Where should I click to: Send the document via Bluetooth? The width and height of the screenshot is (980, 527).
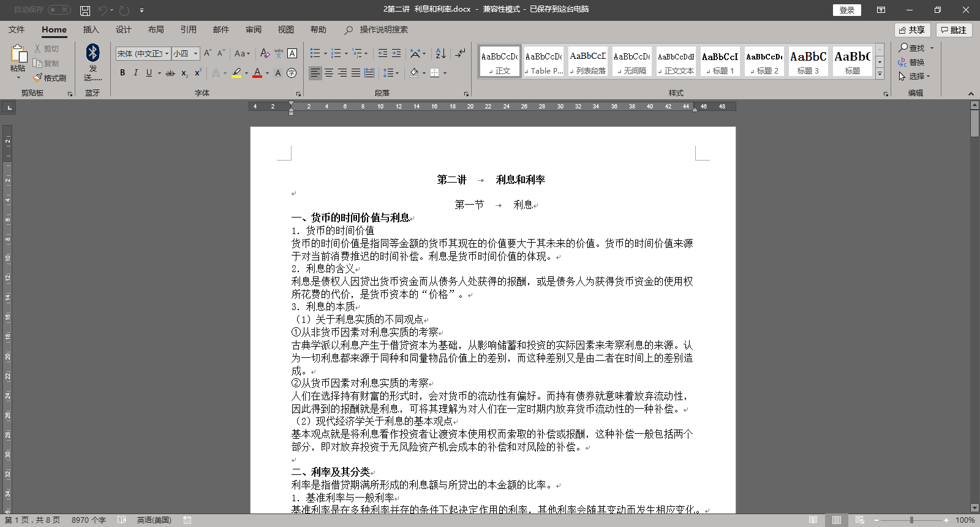93,62
